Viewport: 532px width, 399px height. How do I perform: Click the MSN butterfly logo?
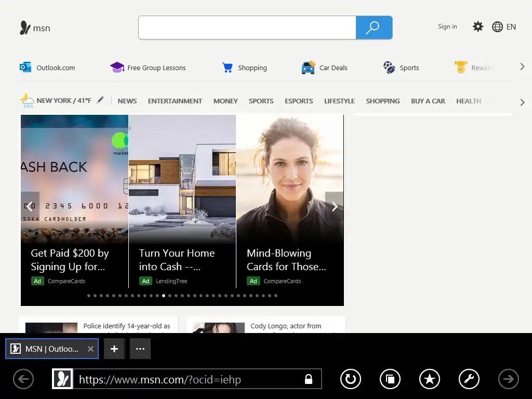click(25, 28)
